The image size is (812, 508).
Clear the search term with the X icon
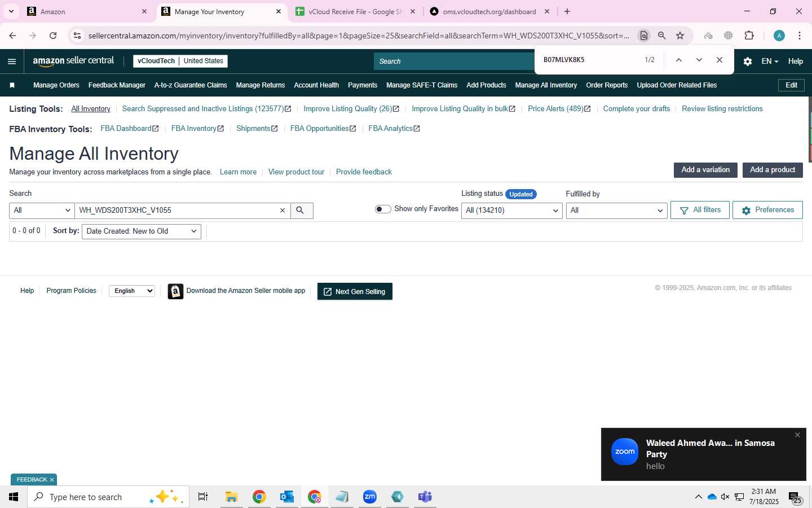(283, 211)
